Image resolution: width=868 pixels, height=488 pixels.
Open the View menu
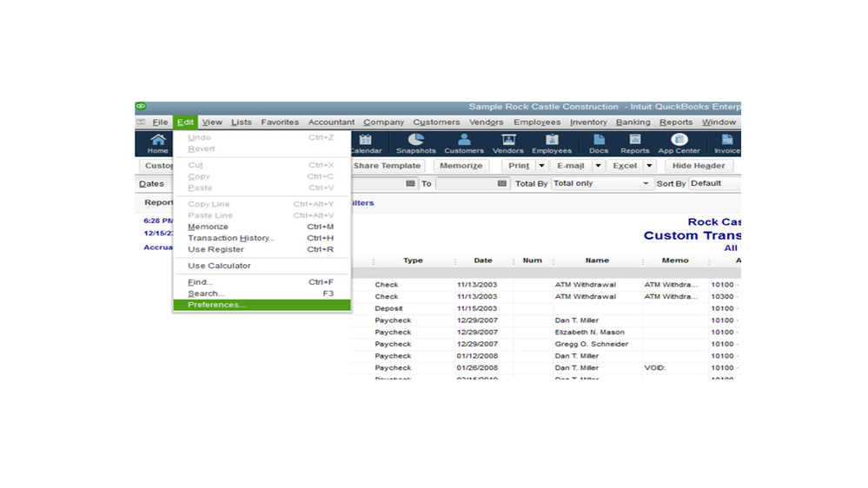click(212, 122)
